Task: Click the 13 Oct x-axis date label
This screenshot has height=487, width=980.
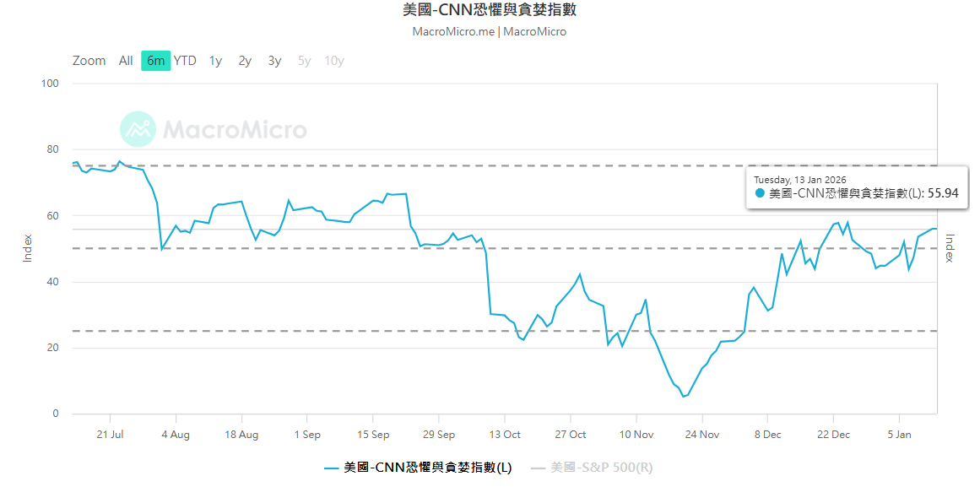Action: coord(504,435)
